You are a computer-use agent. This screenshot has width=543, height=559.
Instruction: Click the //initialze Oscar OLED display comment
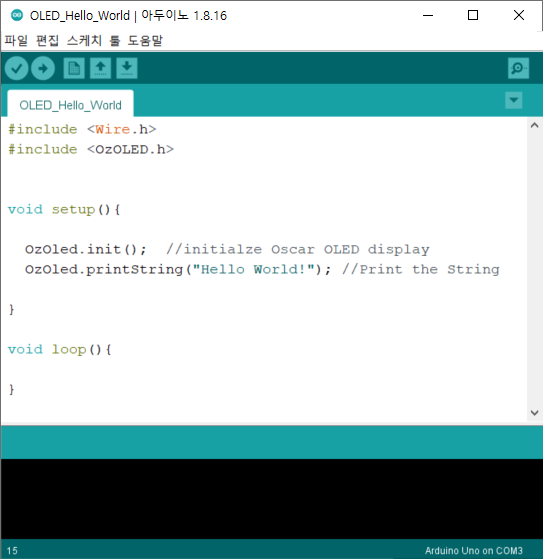(298, 249)
